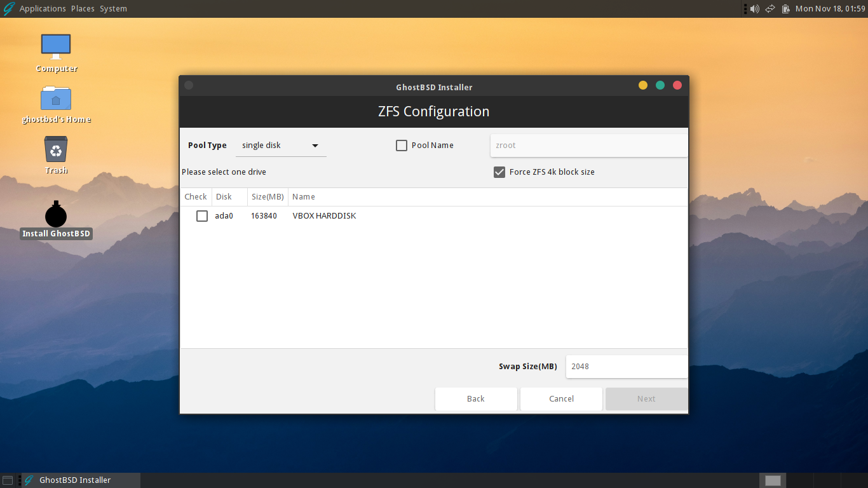Viewport: 868px width, 488px height.
Task: Open the System menu
Action: click(x=113, y=9)
